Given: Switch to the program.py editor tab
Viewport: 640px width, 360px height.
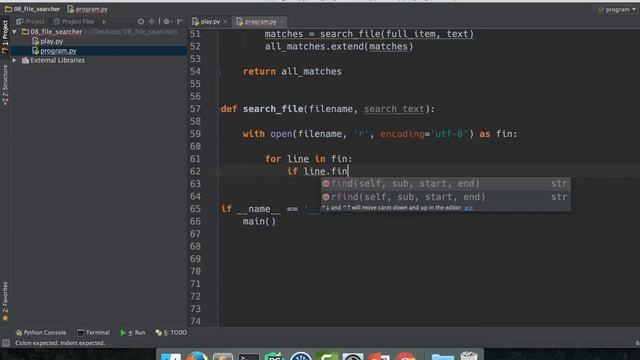Looking at the screenshot, I should tap(260, 21).
